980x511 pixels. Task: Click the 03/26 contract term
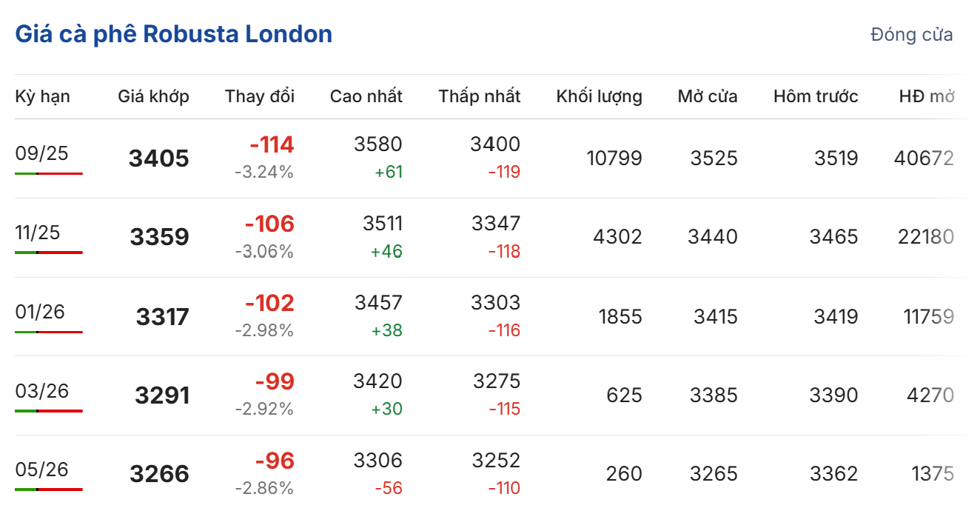[x=41, y=390]
